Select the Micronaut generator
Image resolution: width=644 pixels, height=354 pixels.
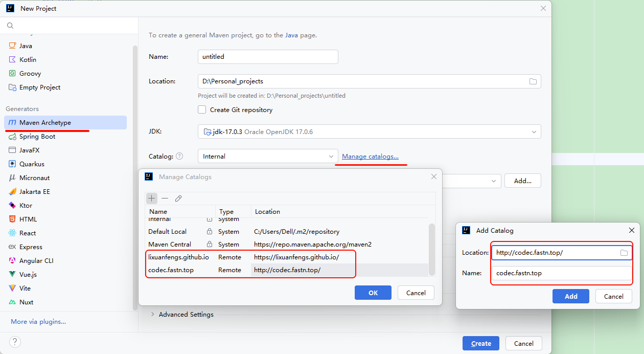point(65,178)
